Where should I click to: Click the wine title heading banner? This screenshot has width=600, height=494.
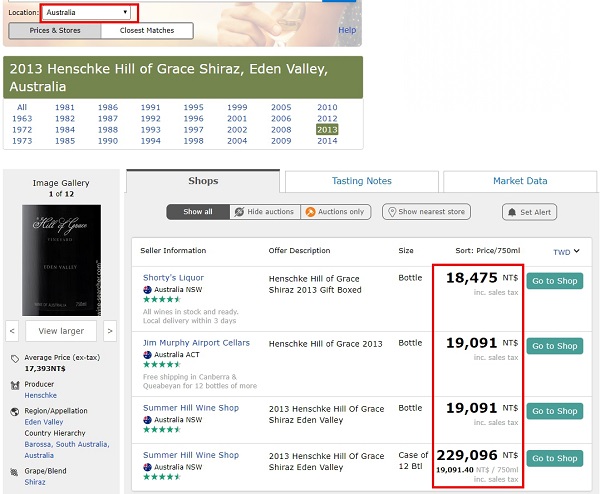click(x=183, y=78)
